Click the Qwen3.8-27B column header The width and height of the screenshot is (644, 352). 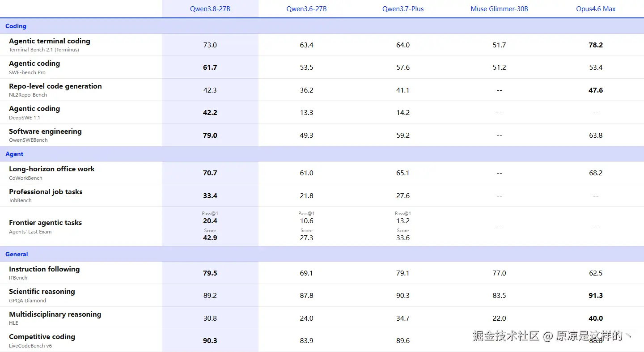tap(210, 9)
